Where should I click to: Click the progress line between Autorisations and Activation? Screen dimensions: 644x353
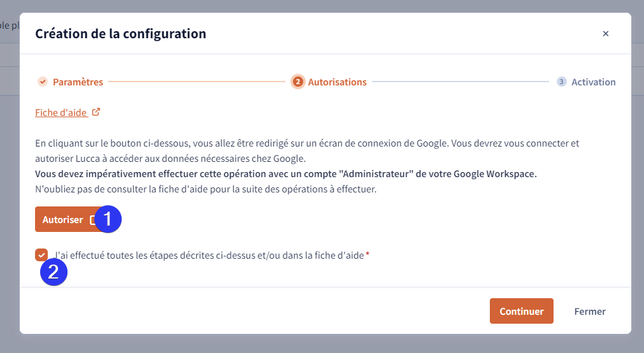[461, 82]
